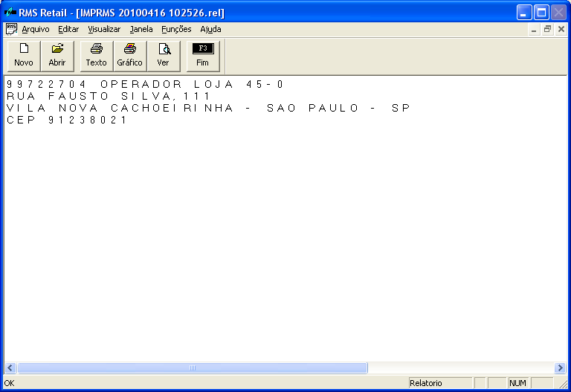Click the horizontal scrollbar left arrow
Image resolution: width=571 pixels, height=392 pixels.
pos(10,368)
